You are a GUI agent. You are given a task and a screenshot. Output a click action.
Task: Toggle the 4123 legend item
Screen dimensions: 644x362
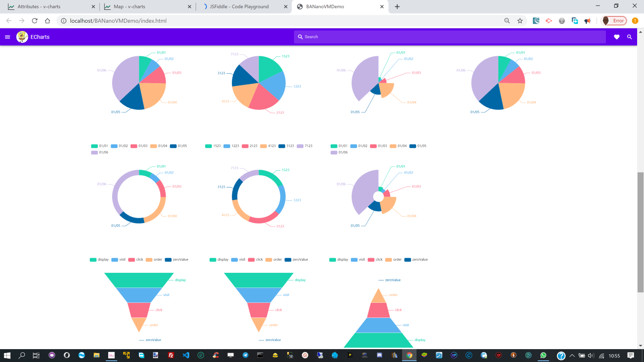pyautogui.click(x=268, y=146)
